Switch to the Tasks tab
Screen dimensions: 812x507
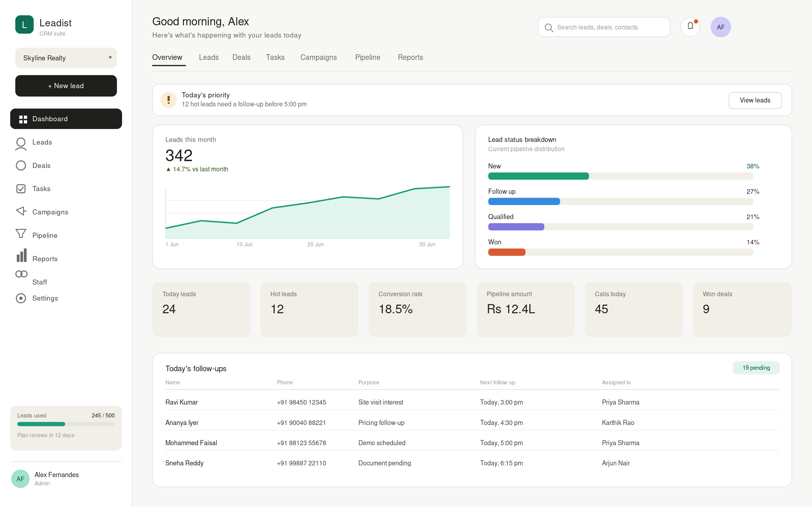(x=275, y=57)
